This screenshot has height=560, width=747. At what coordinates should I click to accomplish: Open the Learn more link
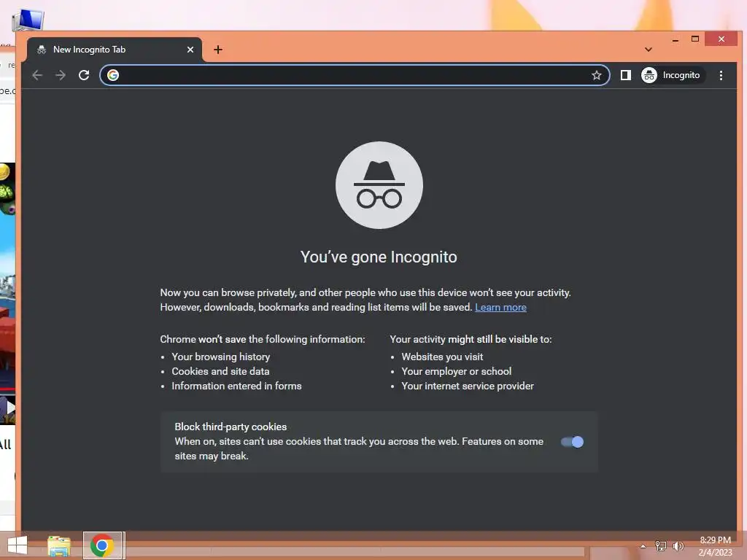tap(500, 308)
